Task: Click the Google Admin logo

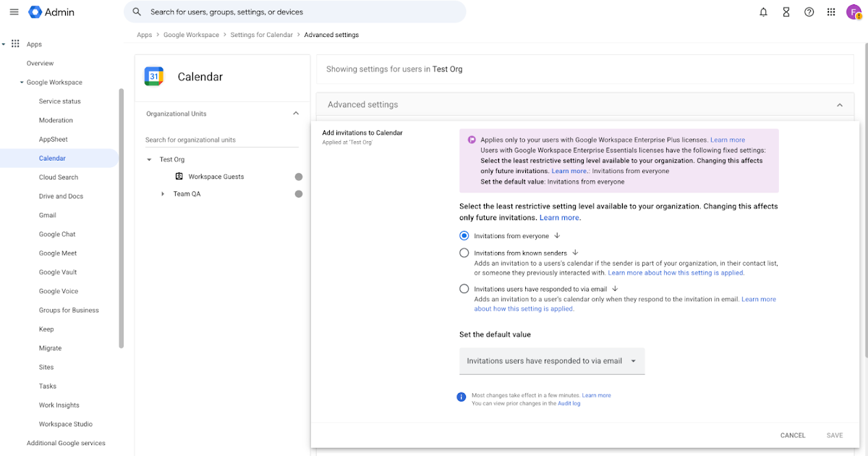Action: pyautogui.click(x=51, y=12)
